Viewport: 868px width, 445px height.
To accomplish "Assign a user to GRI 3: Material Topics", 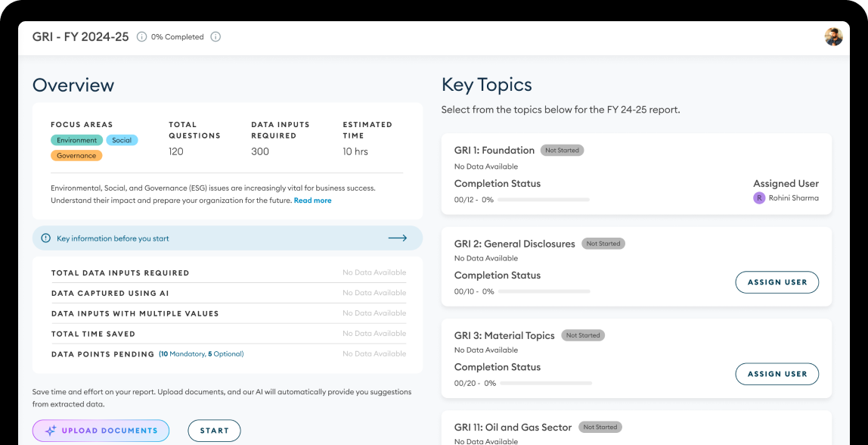I will (777, 374).
